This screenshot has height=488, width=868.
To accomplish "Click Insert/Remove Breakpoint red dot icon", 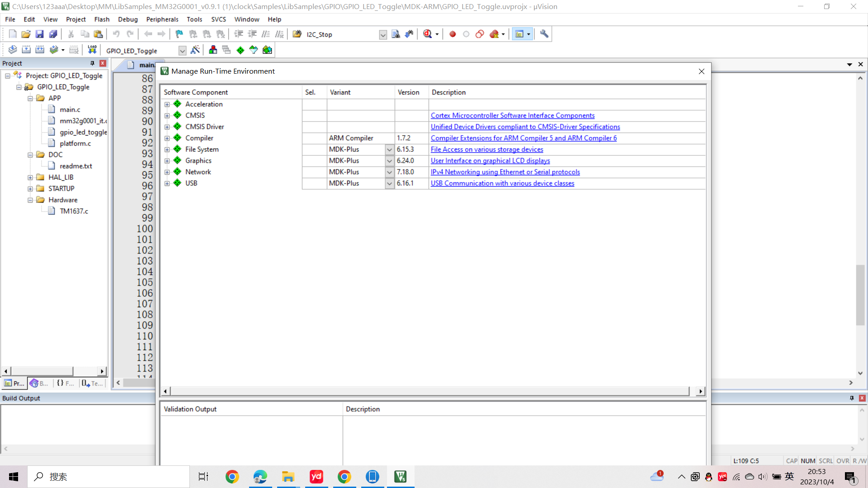I will tap(453, 34).
